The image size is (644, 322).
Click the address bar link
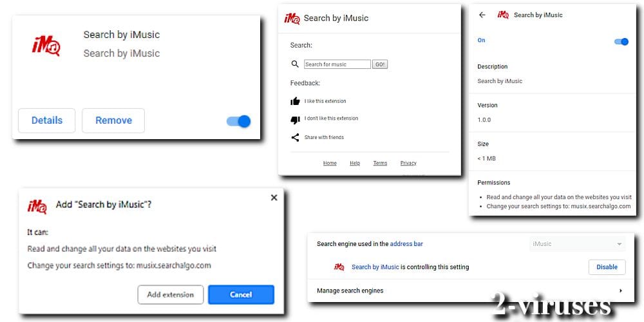[406, 244]
